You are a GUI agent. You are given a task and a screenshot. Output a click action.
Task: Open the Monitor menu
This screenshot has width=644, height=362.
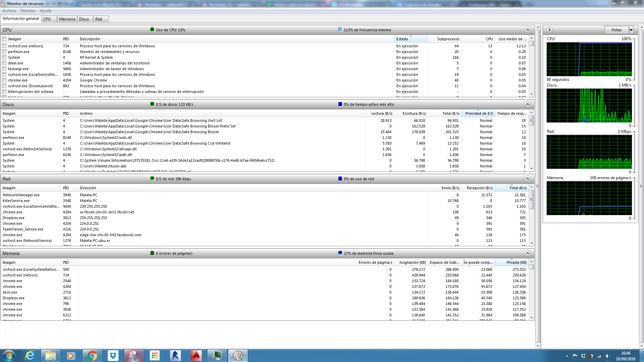(x=28, y=11)
